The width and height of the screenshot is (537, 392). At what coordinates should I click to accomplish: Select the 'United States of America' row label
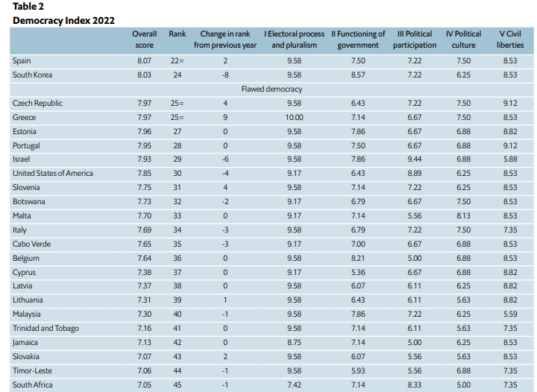pos(53,174)
